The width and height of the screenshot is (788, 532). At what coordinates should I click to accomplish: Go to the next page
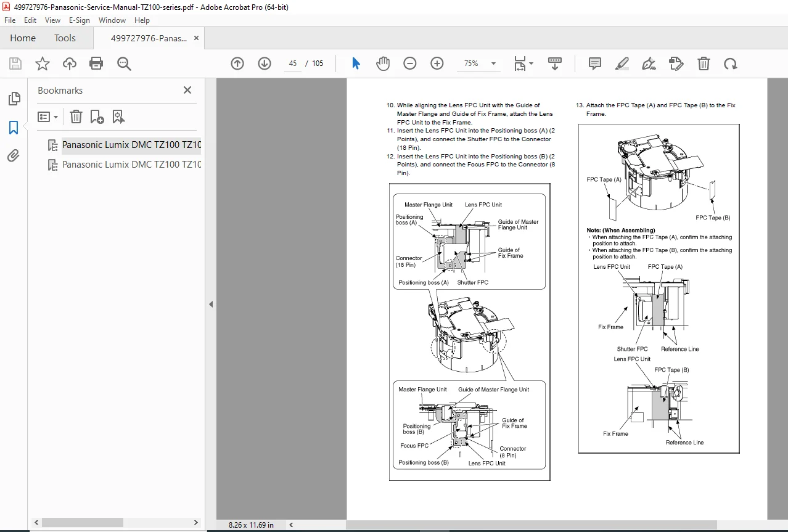click(x=265, y=63)
